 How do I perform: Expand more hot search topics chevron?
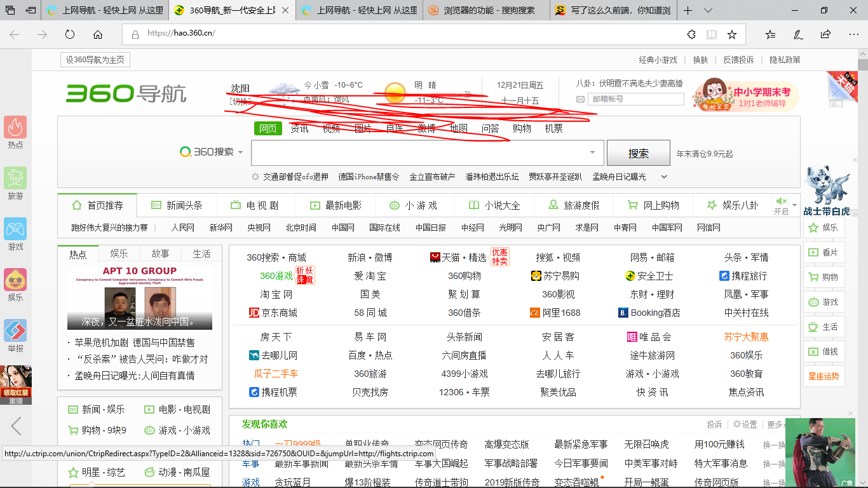664,177
